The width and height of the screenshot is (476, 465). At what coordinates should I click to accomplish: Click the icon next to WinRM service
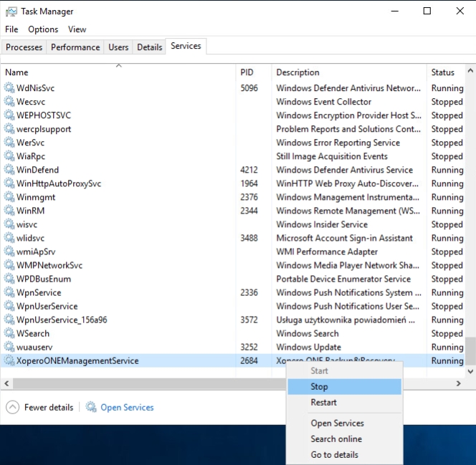(x=9, y=211)
